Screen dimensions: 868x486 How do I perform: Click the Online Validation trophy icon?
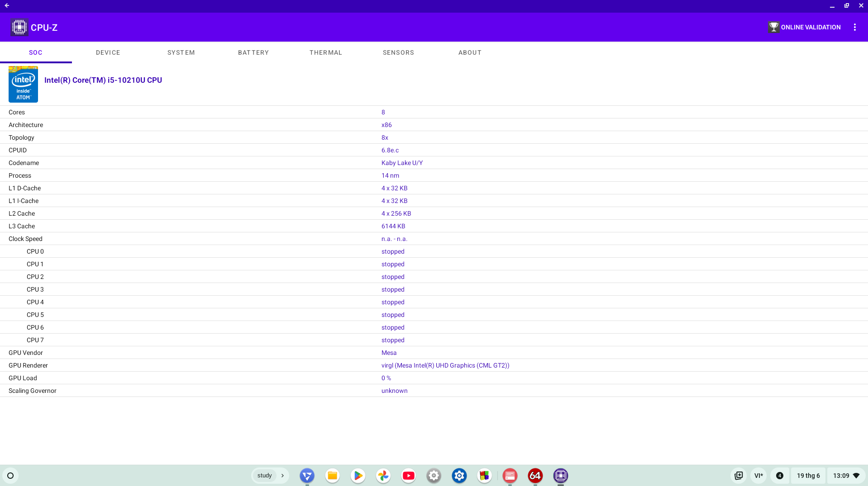pos(774,27)
